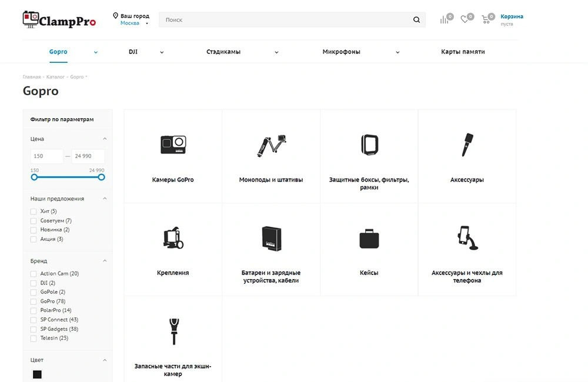588x382 pixels.
Task: Check the Хит (5) offer checkbox
Action: pyautogui.click(x=34, y=212)
